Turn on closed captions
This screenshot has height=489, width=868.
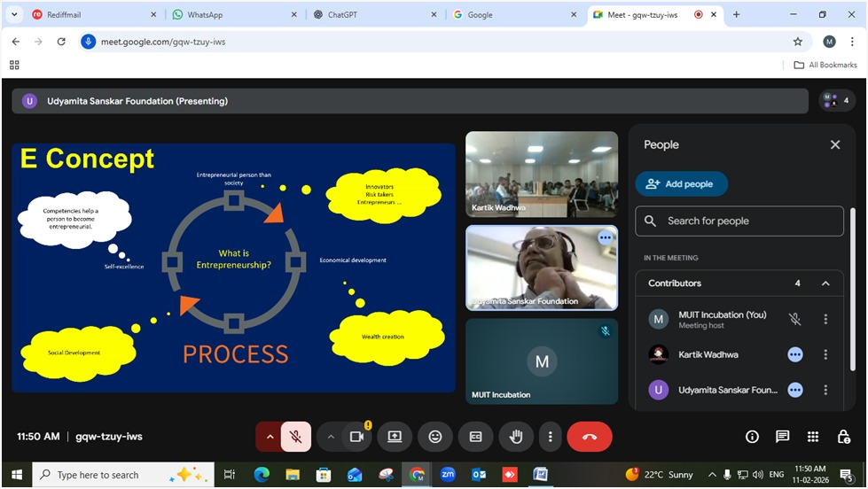tap(475, 437)
